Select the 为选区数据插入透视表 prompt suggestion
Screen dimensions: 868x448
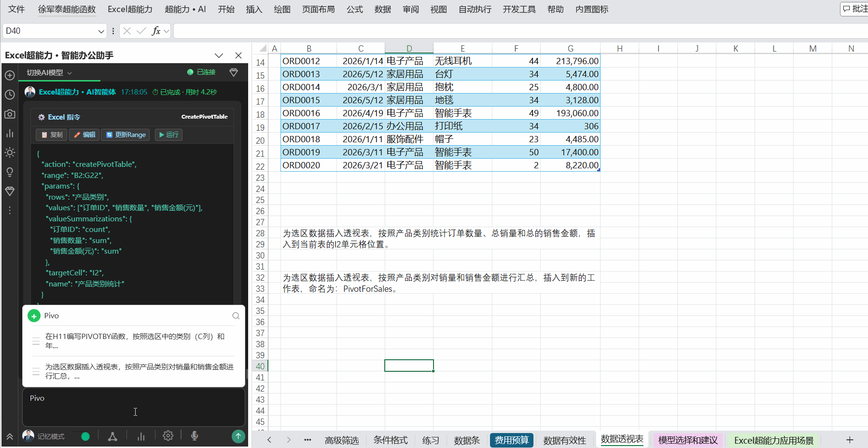coord(134,371)
